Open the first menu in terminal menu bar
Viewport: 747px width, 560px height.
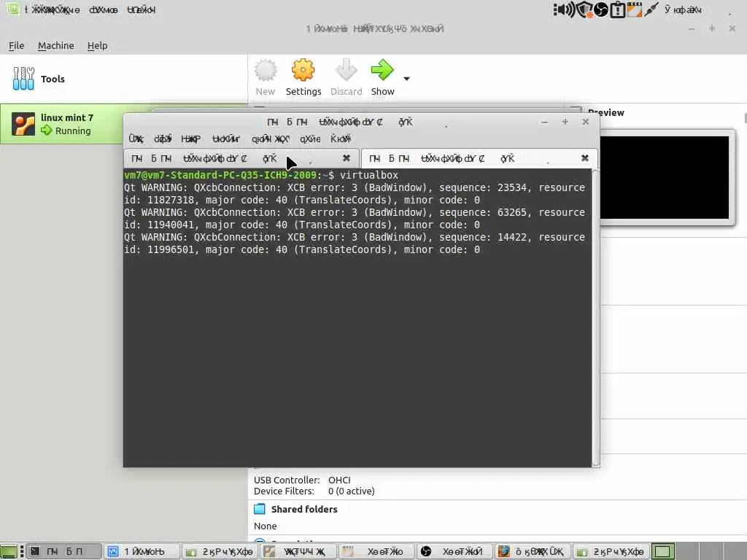pos(136,139)
